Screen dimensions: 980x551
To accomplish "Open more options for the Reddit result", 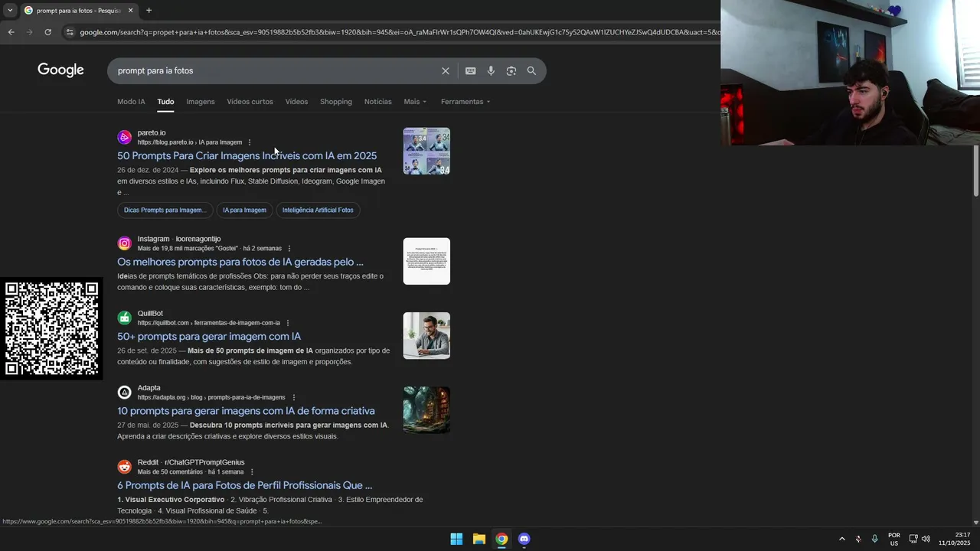I will (x=251, y=472).
